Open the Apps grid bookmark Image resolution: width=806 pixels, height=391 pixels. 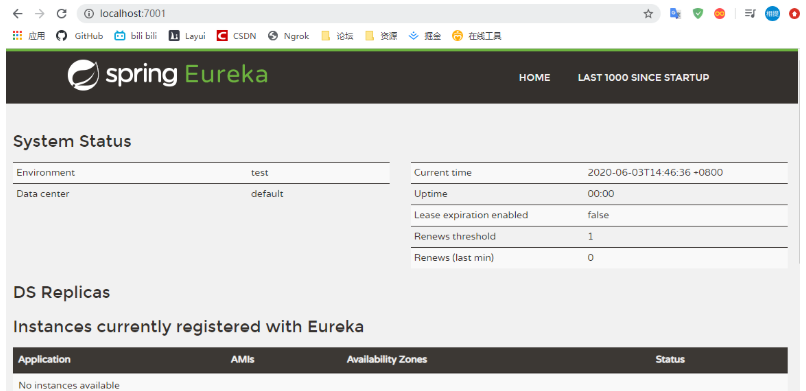[x=29, y=35]
